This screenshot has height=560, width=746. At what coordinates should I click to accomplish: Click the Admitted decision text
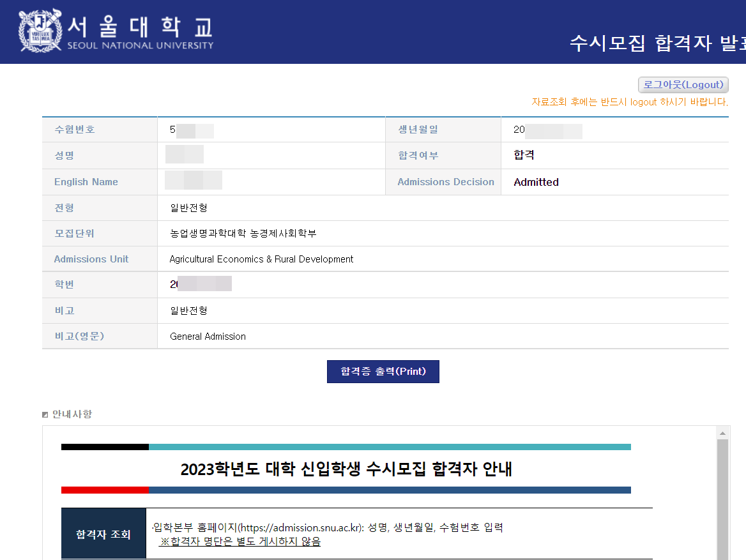[537, 182]
